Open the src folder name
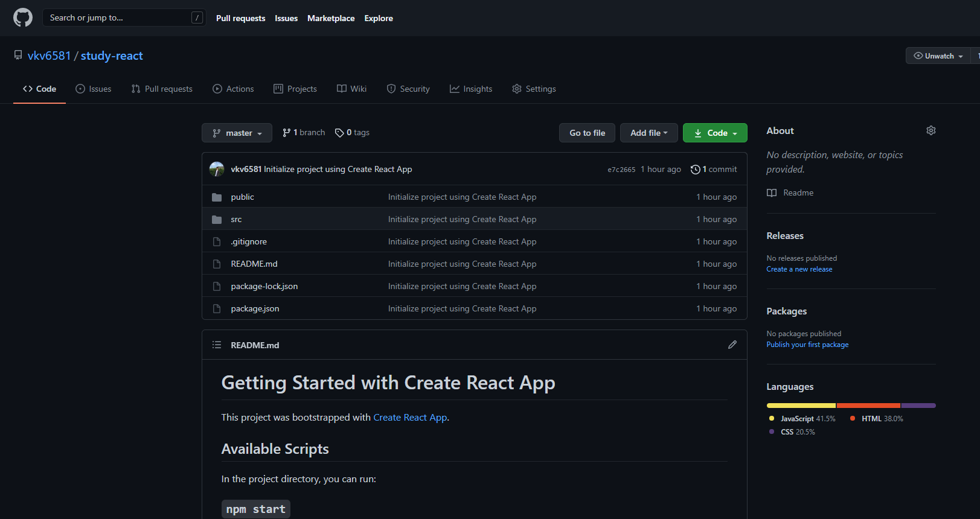The width and height of the screenshot is (980, 519). pyautogui.click(x=236, y=220)
